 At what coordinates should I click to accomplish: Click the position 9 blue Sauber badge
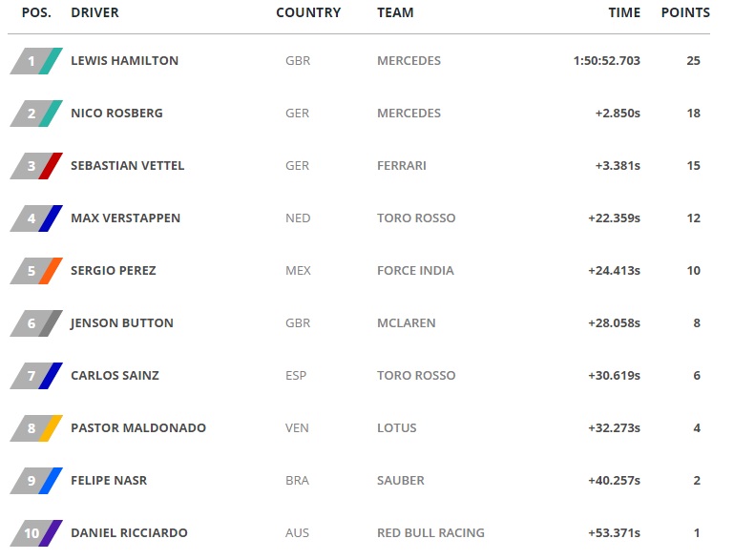click(36, 481)
